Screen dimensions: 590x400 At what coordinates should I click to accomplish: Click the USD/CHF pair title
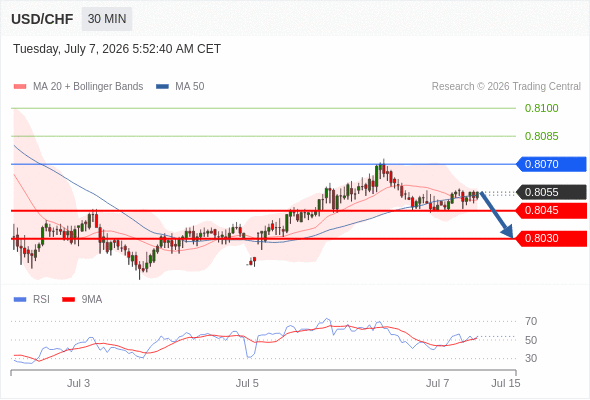point(42,19)
